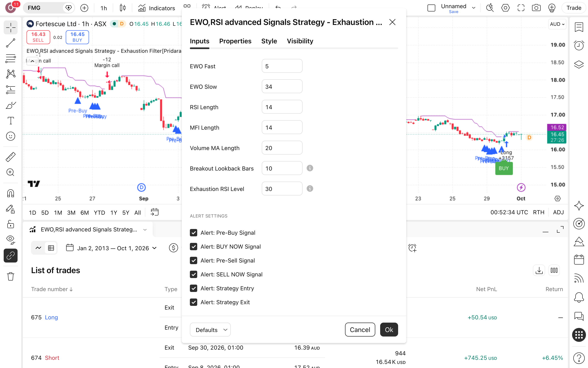
Task: Activate the zoom in tool
Action: coord(10,172)
